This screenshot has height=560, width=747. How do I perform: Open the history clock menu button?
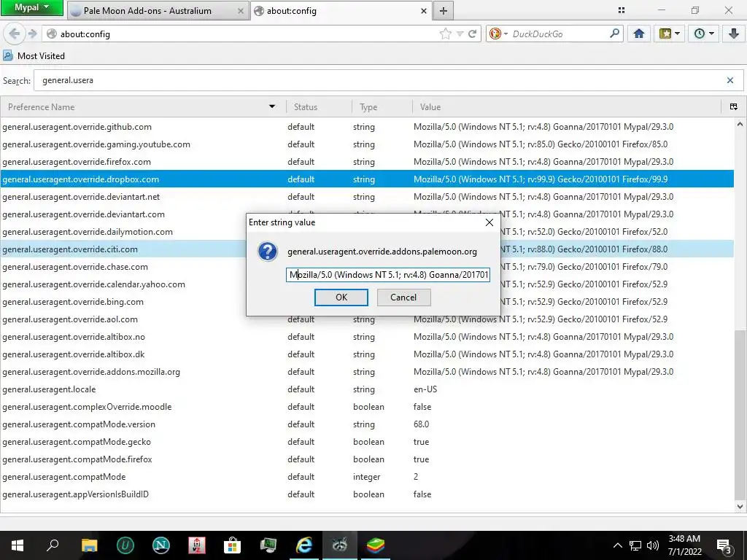tap(704, 34)
